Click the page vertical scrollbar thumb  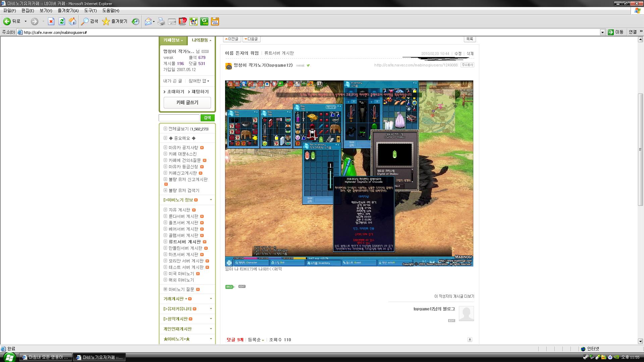tap(640, 149)
